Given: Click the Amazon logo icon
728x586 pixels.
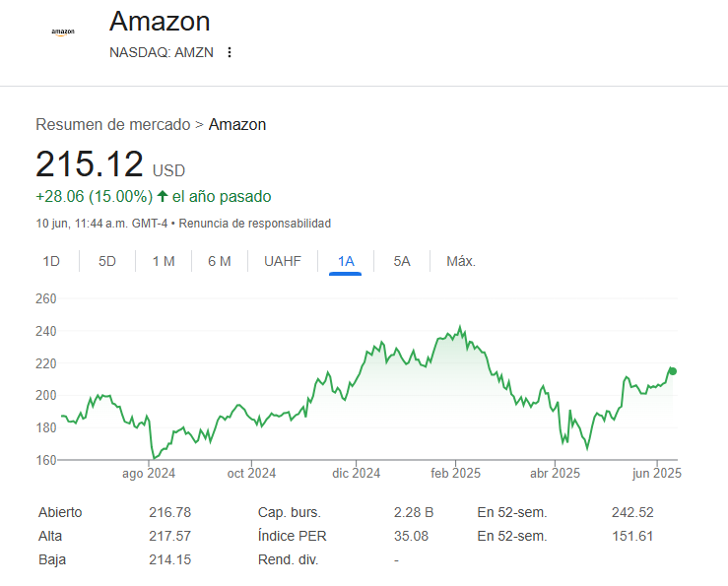Looking at the screenshot, I should (x=62, y=33).
